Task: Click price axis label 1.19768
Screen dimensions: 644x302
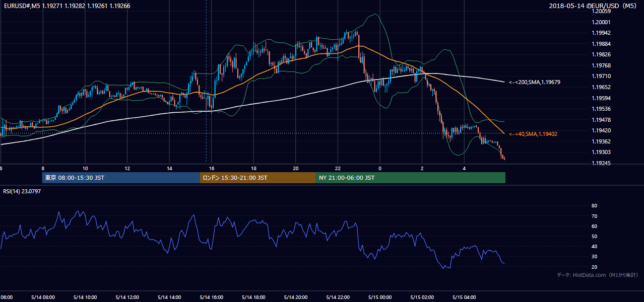Action: coord(602,65)
